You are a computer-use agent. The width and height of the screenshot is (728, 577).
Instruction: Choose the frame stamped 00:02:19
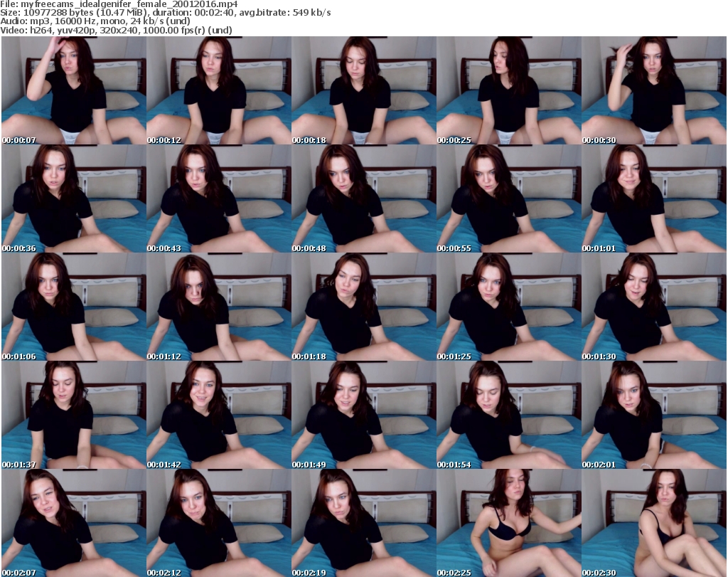(x=364, y=523)
